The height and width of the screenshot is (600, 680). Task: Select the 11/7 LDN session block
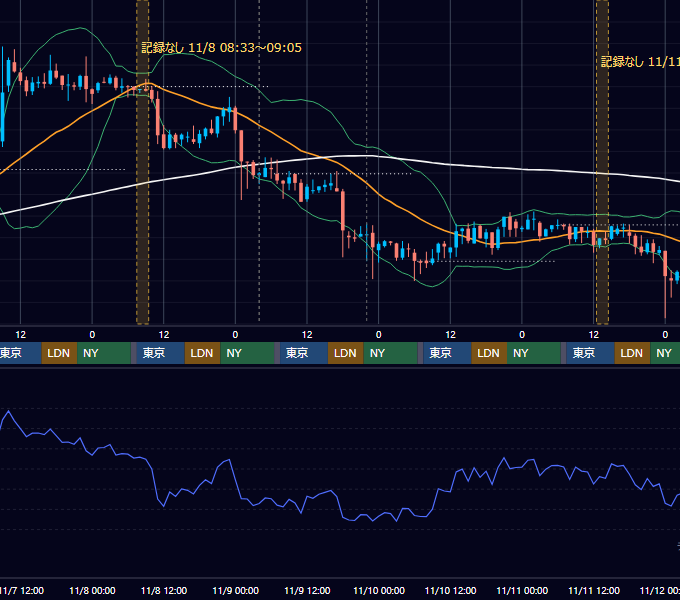click(x=59, y=353)
